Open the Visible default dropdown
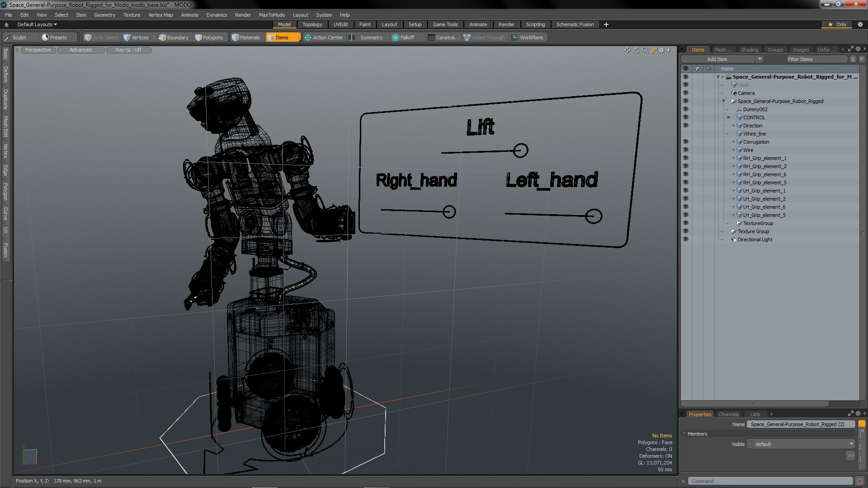 [x=801, y=444]
